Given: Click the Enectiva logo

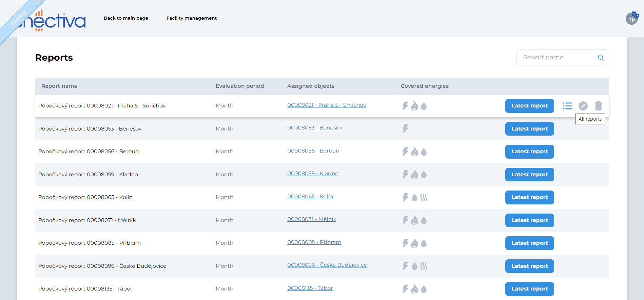Looking at the screenshot, I should [x=54, y=20].
